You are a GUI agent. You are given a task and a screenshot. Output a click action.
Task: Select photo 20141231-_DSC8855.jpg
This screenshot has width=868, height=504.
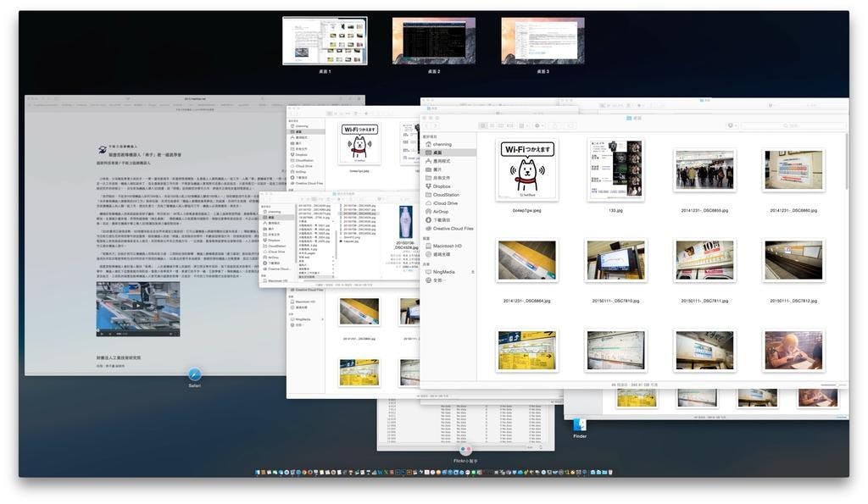tap(705, 170)
